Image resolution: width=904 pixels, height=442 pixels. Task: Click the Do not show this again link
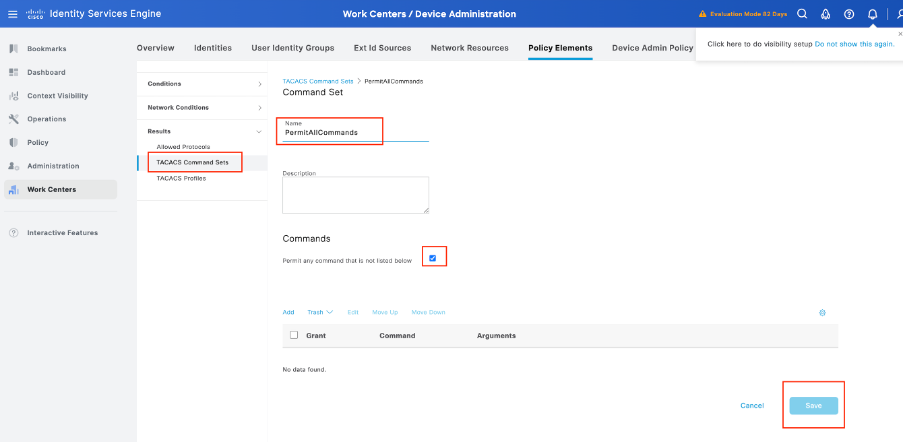(x=854, y=44)
